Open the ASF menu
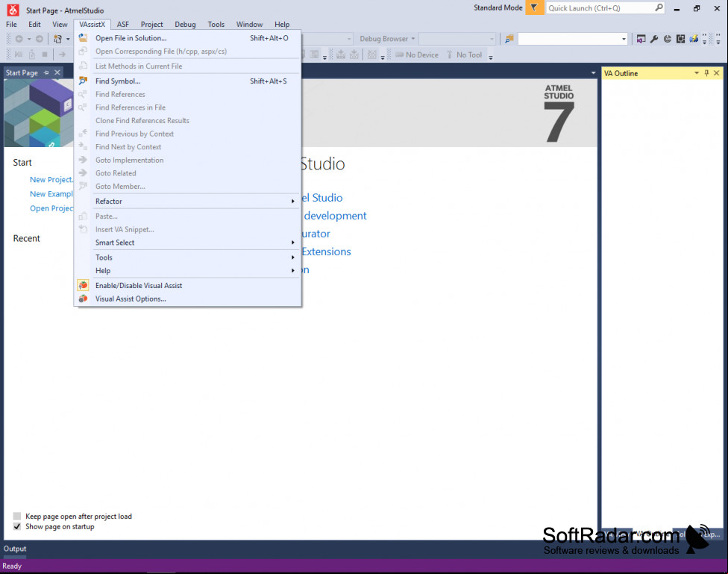The image size is (728, 574). tap(123, 24)
